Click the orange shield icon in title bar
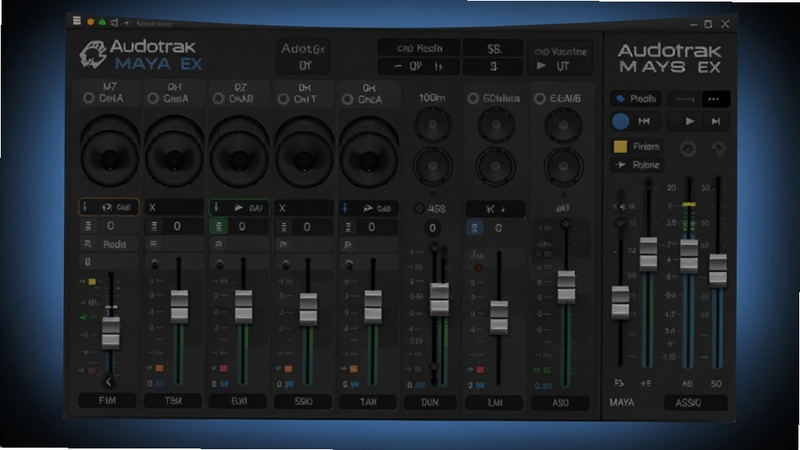 click(x=91, y=22)
